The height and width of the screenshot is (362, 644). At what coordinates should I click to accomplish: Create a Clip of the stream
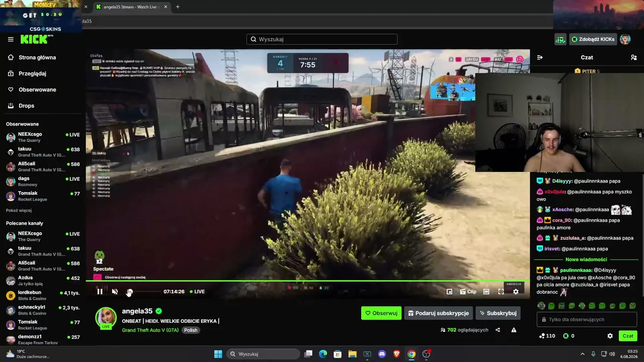pos(468,292)
